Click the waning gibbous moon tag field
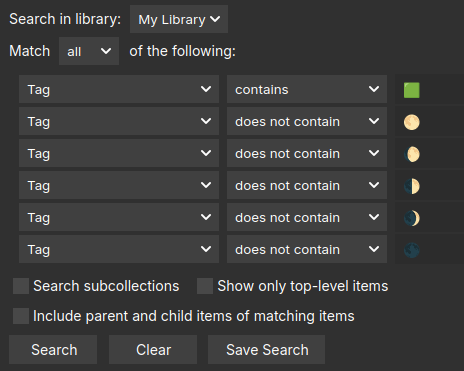The image size is (464, 371). [x=429, y=153]
